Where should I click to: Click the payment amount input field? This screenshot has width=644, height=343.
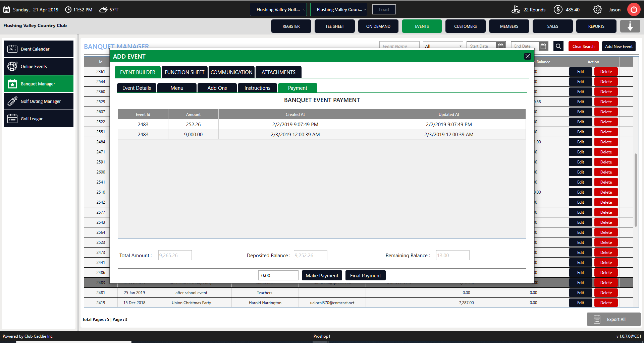click(278, 276)
